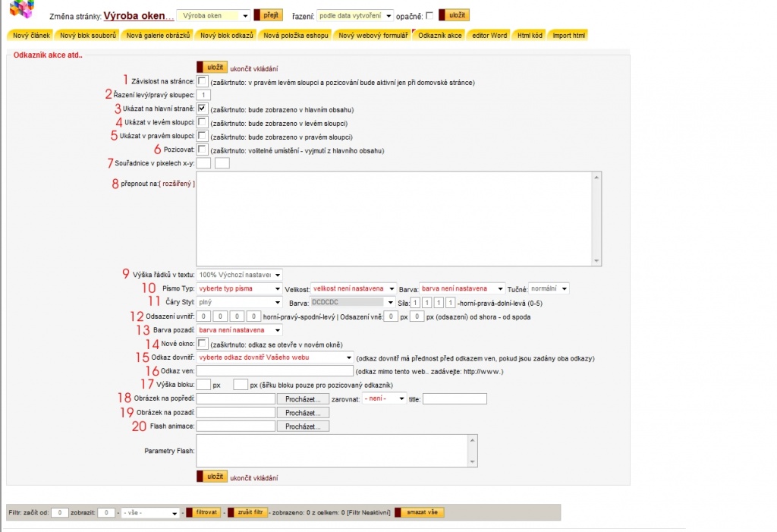Open the Výroba oken page dropdown

(x=213, y=16)
